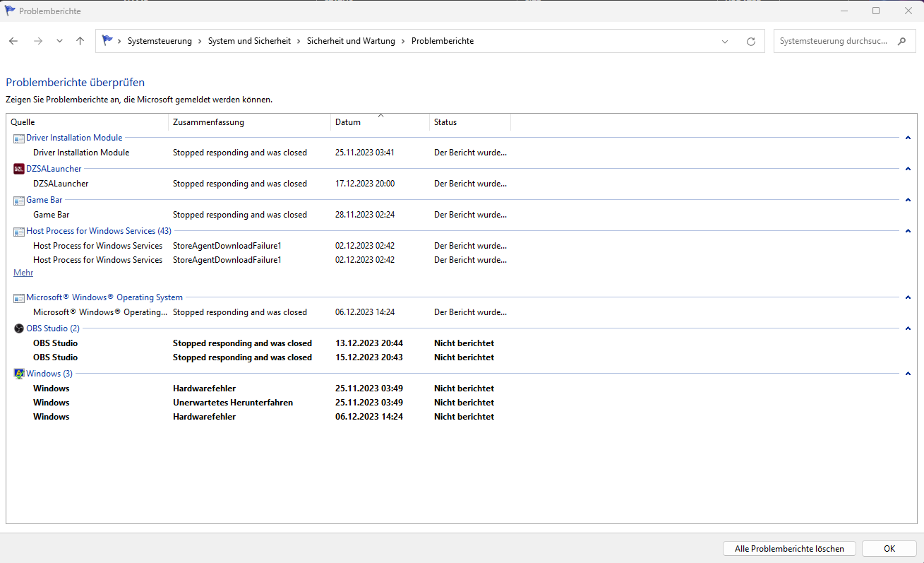Collapse the Windows (3) group

908,374
